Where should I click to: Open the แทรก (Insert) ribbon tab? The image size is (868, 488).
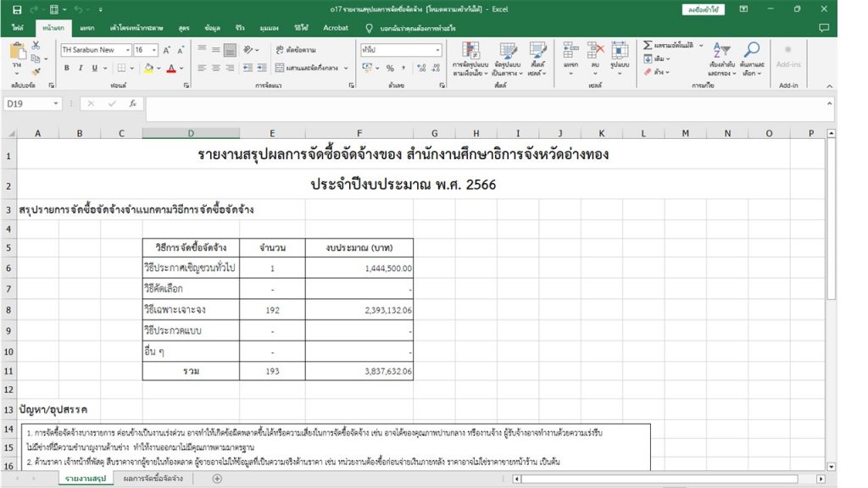pos(87,28)
